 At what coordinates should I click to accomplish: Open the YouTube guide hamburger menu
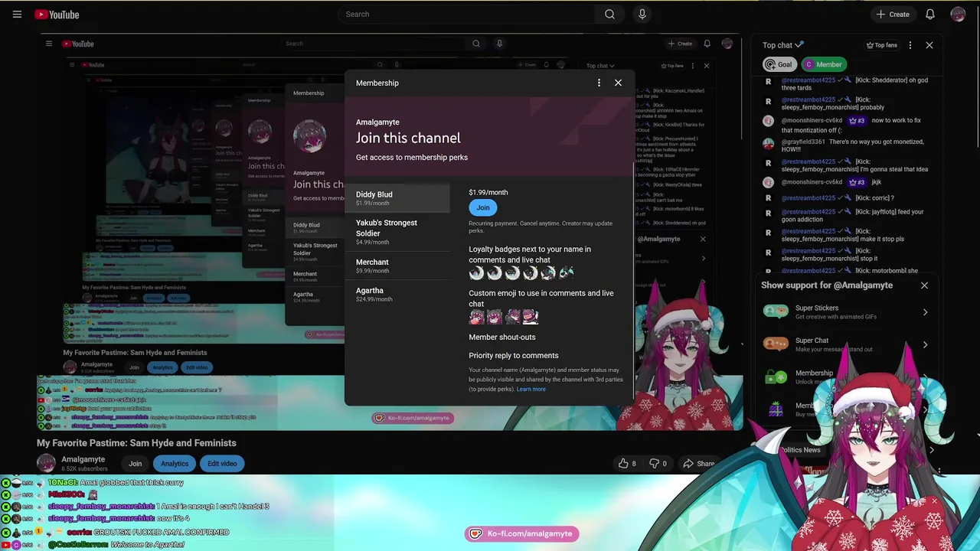(x=17, y=15)
